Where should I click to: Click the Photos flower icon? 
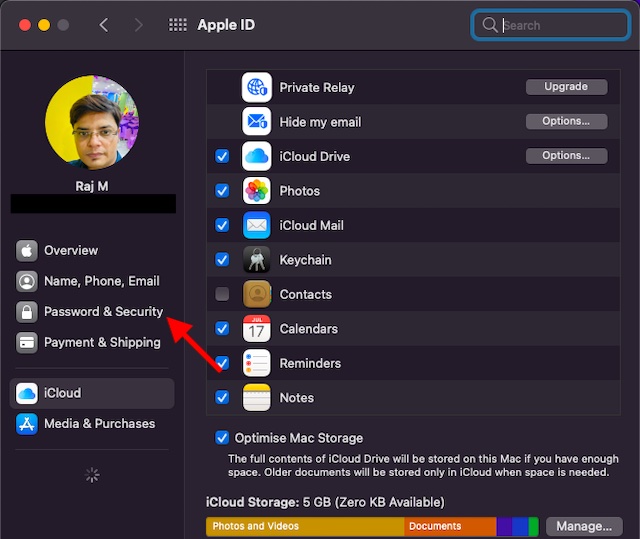coord(256,191)
